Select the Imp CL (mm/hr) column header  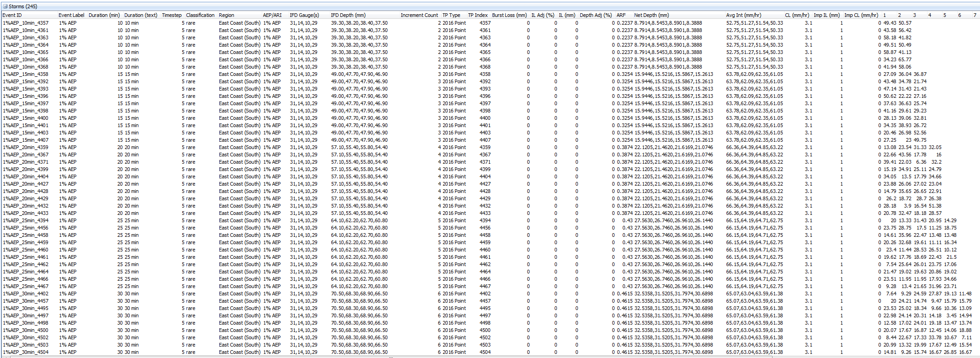pos(861,15)
